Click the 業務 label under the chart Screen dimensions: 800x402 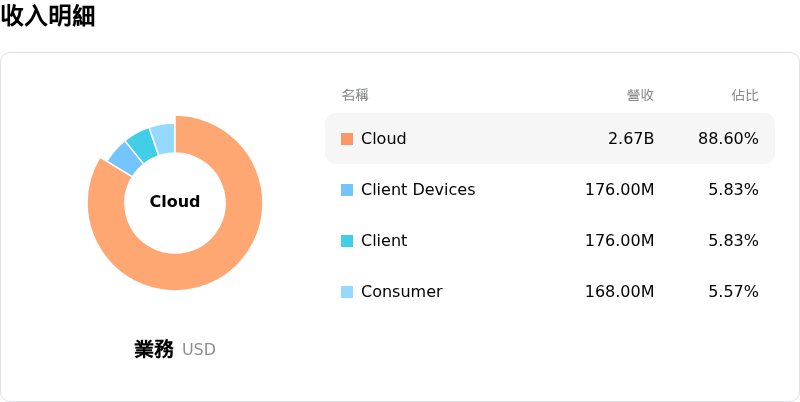point(154,349)
